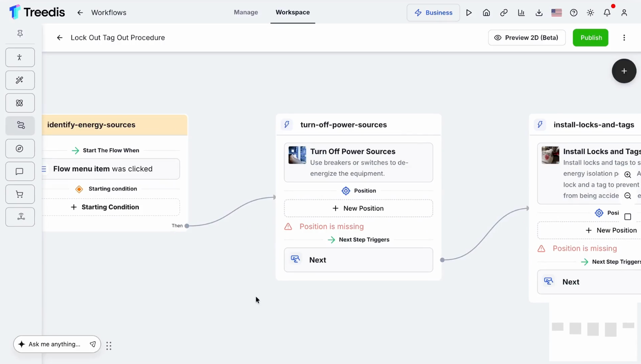The image size is (641, 364).
Task: Open the home icon in top bar
Action: [486, 13]
